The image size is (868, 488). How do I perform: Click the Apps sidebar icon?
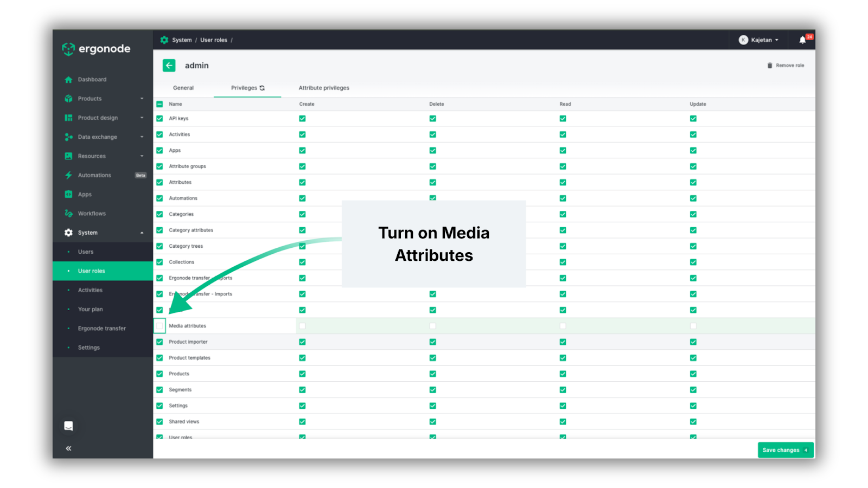68,194
